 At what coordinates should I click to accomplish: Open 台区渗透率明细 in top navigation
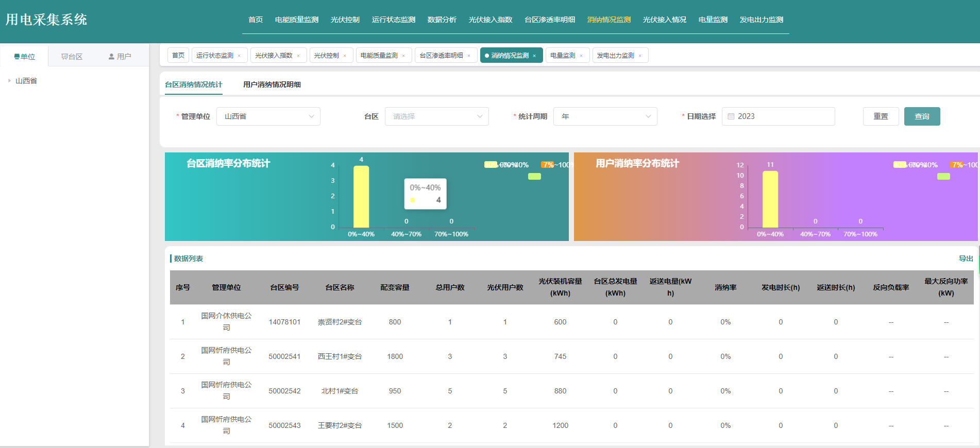pos(550,20)
